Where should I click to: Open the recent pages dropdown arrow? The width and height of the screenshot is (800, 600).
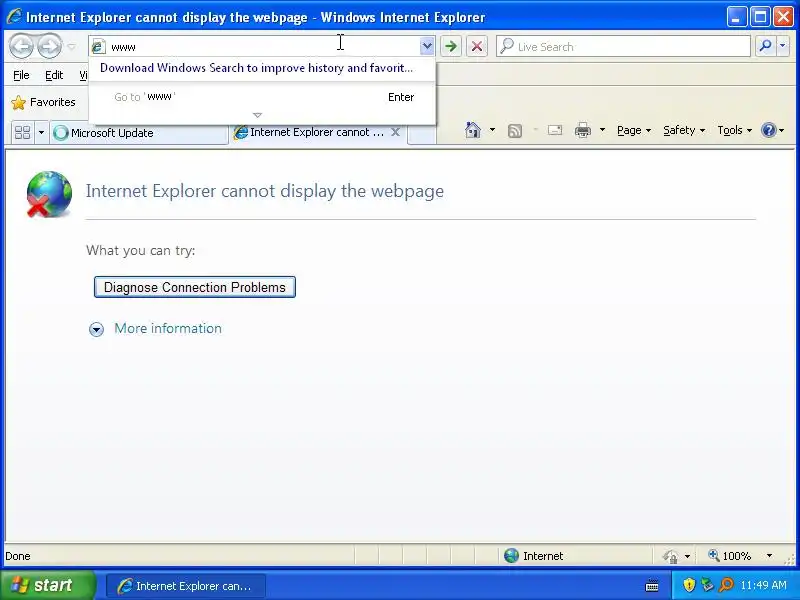71,47
